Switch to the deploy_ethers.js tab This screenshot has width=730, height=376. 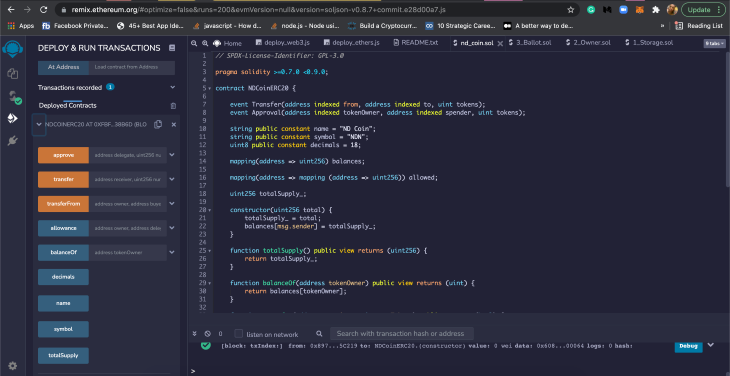351,43
